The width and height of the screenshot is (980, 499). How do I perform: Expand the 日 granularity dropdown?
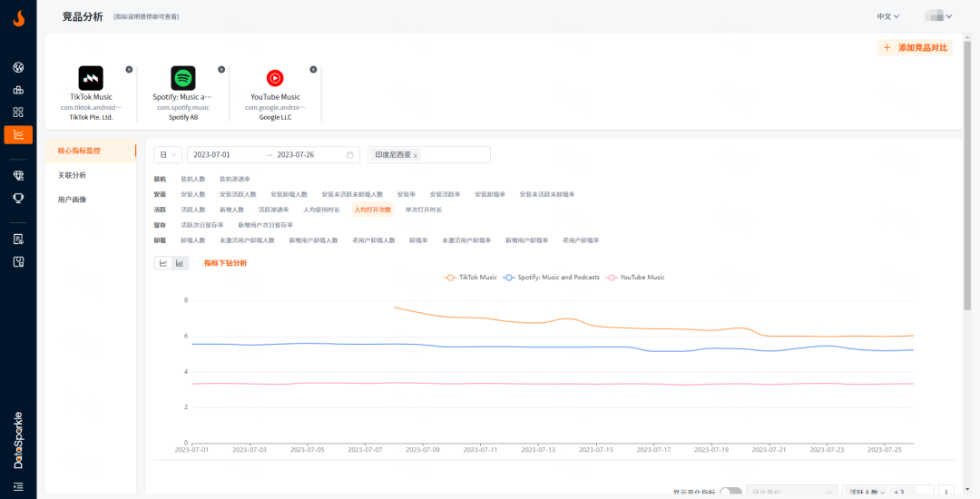pyautogui.click(x=168, y=155)
